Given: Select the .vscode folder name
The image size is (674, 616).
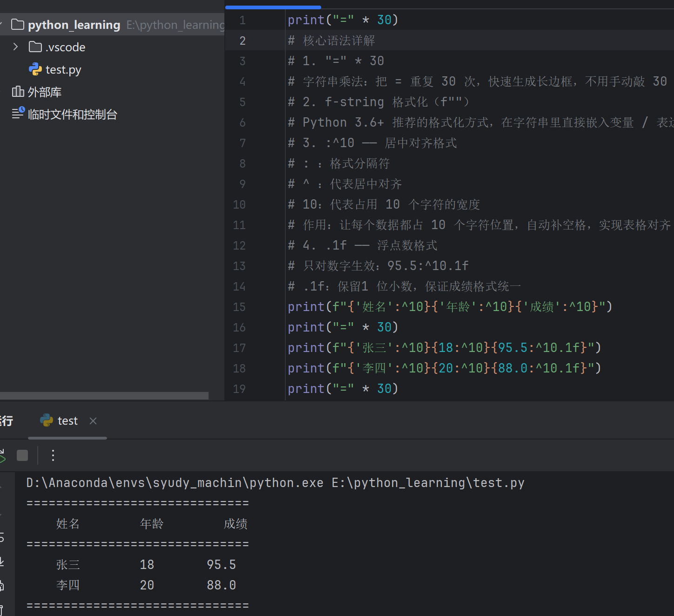Looking at the screenshot, I should coord(66,47).
